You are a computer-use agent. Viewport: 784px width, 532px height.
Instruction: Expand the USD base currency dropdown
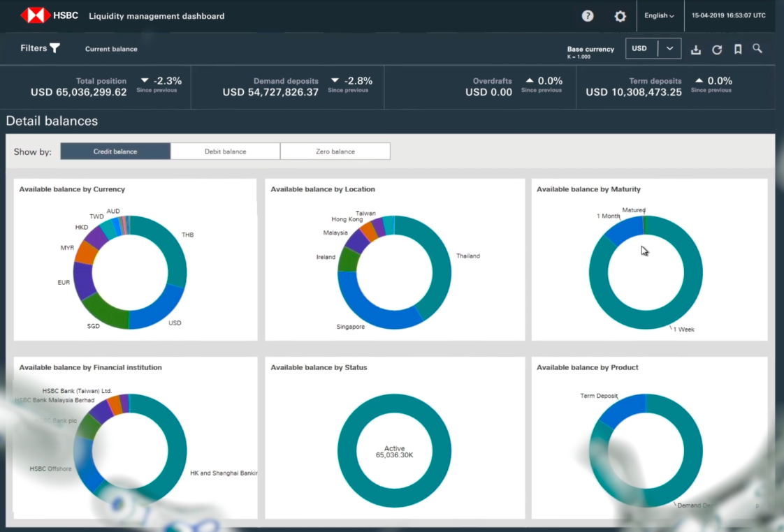(669, 49)
